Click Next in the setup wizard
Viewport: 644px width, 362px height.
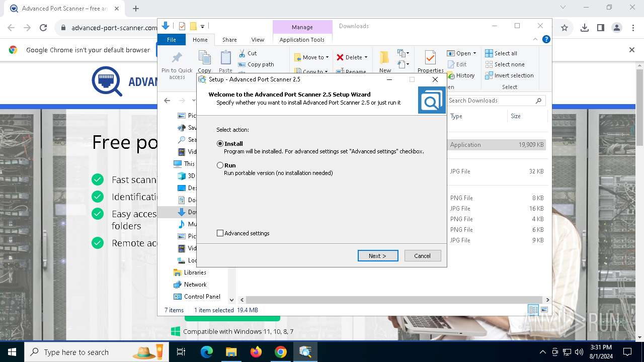pos(378,256)
